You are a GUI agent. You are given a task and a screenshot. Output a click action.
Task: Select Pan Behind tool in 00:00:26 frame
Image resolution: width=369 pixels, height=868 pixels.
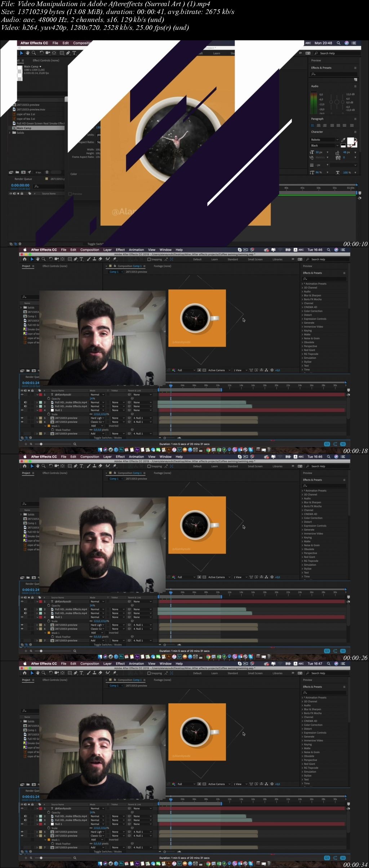pyautogui.click(x=62, y=466)
